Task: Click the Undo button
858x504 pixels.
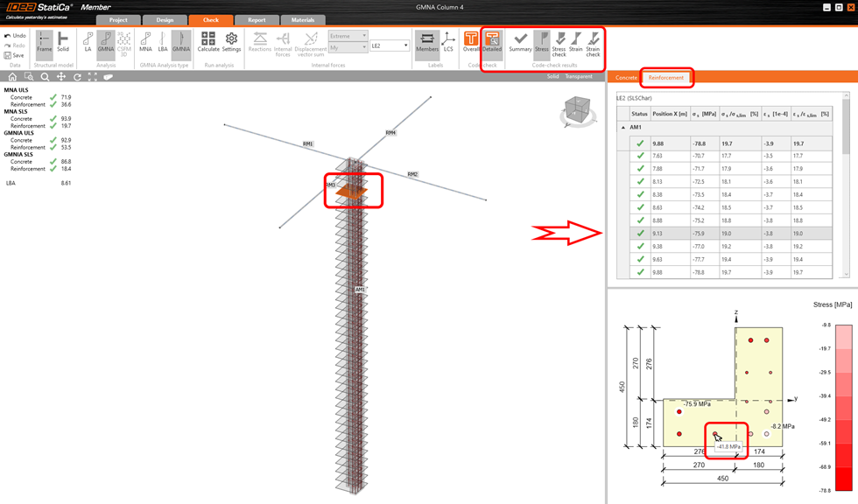Action: tap(15, 36)
